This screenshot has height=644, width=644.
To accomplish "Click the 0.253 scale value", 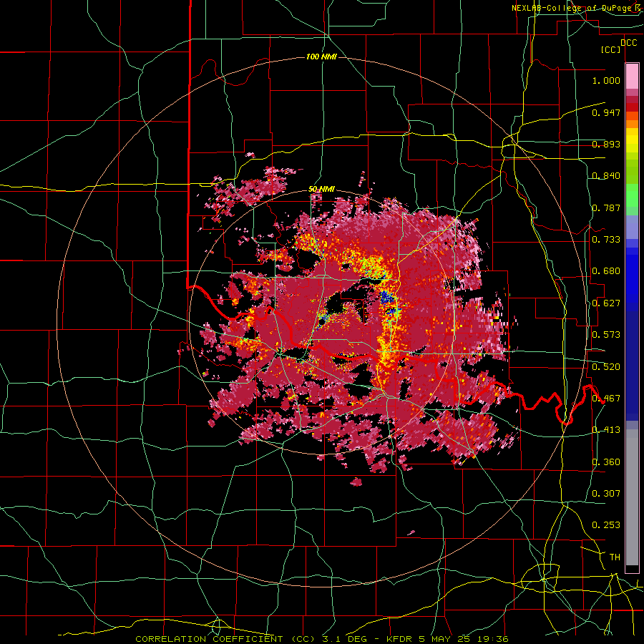I will click(x=606, y=525).
